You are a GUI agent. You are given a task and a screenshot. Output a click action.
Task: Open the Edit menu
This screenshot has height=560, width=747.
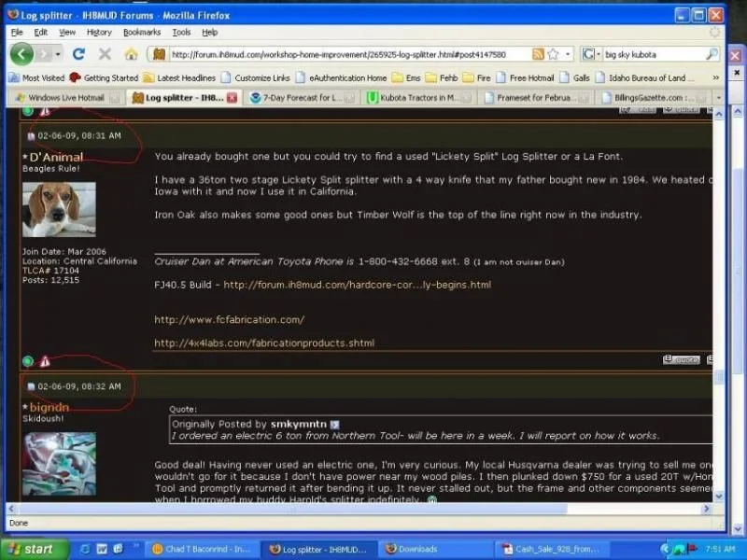[x=40, y=32]
